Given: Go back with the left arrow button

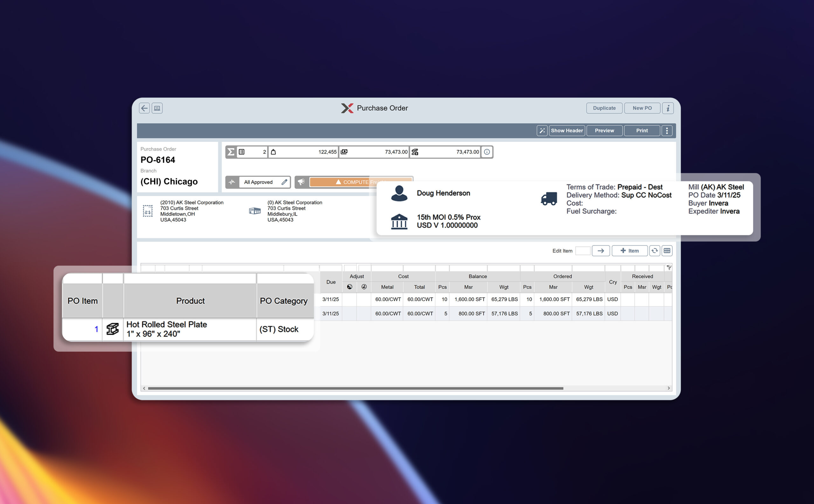Looking at the screenshot, I should 144,108.
